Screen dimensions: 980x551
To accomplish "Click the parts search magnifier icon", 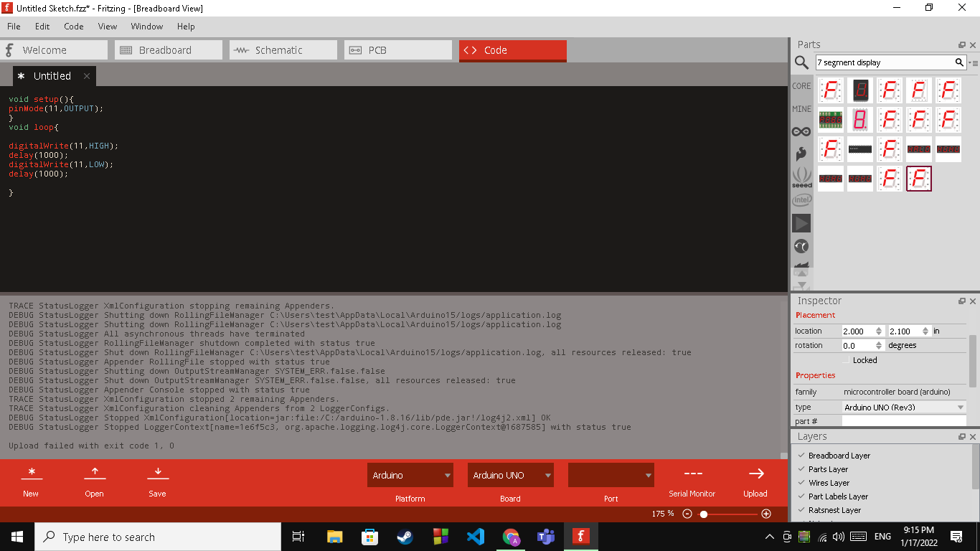I will 801,62.
